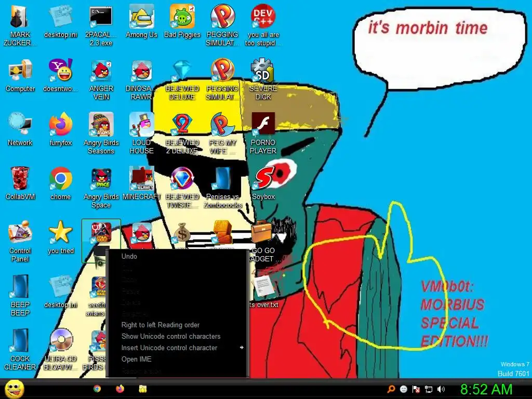Viewport: 532px width, 399px height.
Task: Click the 8:52 AM taskbar clock
Action: pos(486,390)
